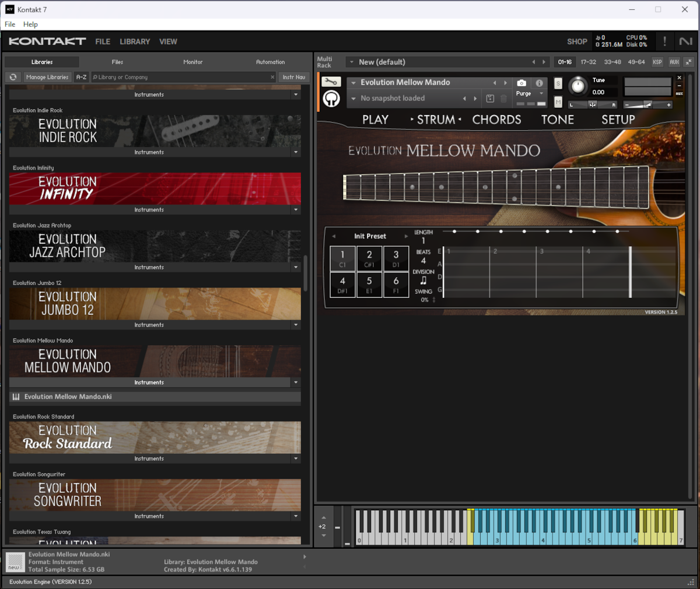Click the Division note icon
Image resolution: width=700 pixels, height=589 pixels.
coord(423,281)
